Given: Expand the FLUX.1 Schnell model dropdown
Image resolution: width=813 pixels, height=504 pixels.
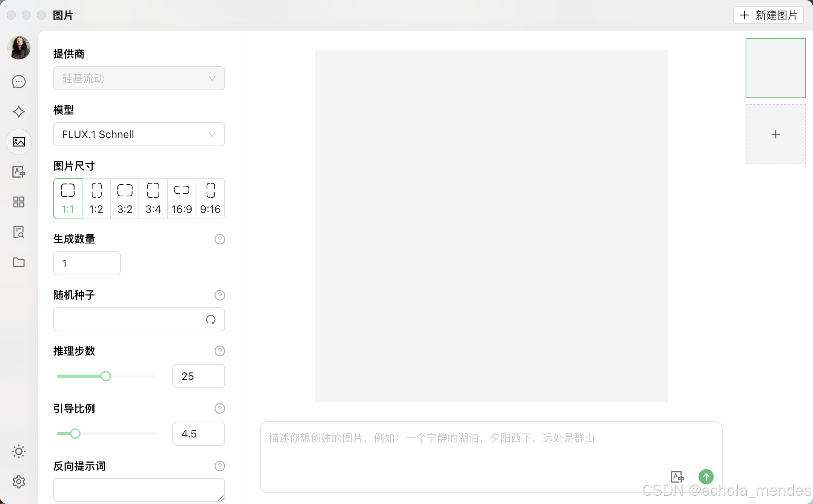Looking at the screenshot, I should pyautogui.click(x=139, y=134).
